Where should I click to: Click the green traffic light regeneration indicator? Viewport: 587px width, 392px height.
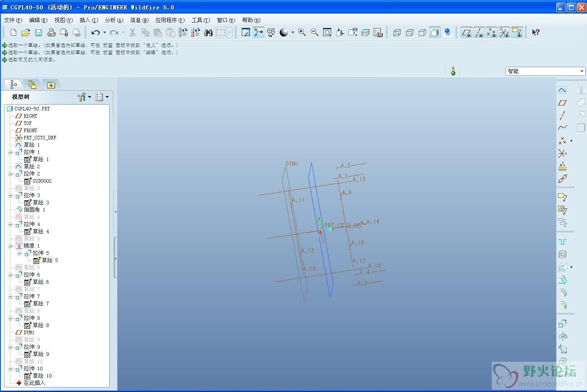pyautogui.click(x=453, y=71)
